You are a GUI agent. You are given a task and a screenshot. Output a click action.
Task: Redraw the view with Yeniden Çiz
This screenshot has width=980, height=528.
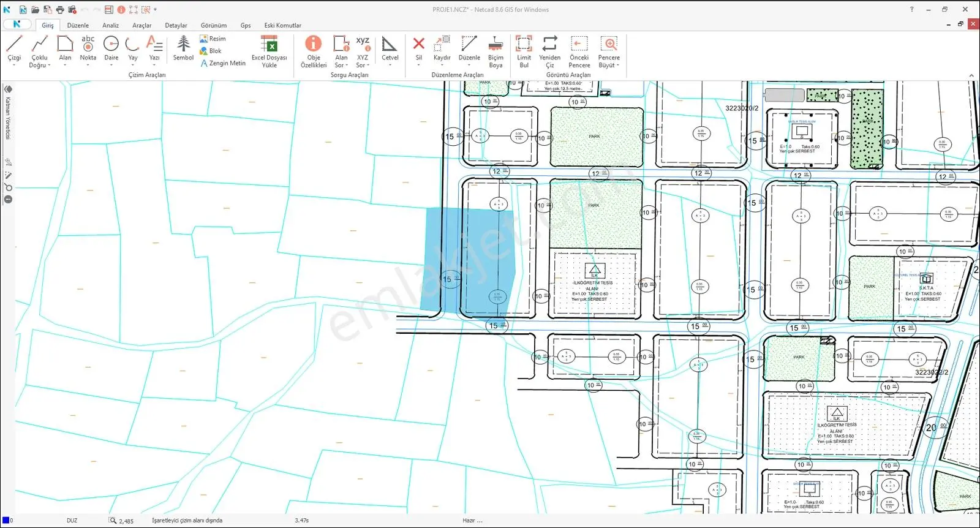550,51
